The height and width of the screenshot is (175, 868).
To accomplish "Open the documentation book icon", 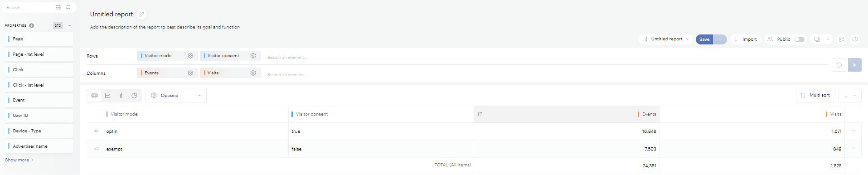I will pos(855,39).
